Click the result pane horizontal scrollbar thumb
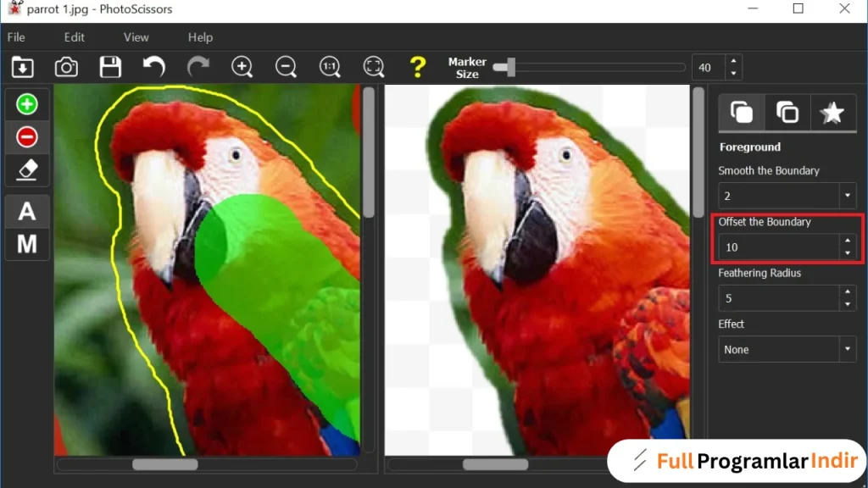The height and width of the screenshot is (488, 868). coord(495,465)
